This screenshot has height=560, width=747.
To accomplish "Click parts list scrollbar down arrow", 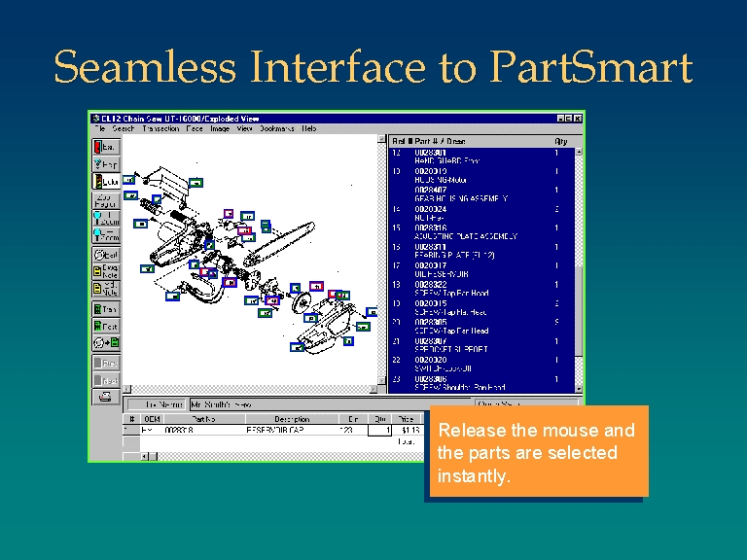I will click(579, 389).
